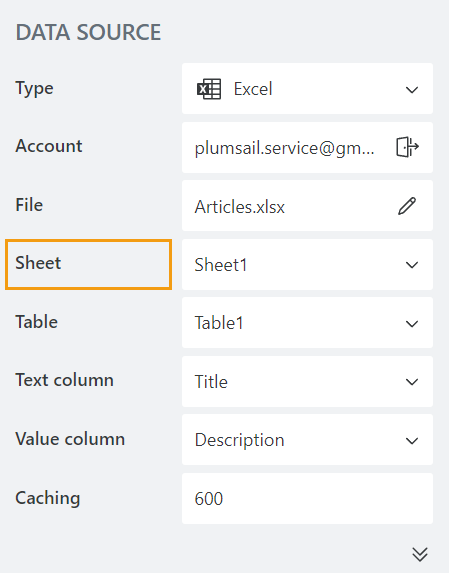The image size is (449, 573).
Task: Open the Sheet1 dropdown arrow
Action: coord(412,265)
